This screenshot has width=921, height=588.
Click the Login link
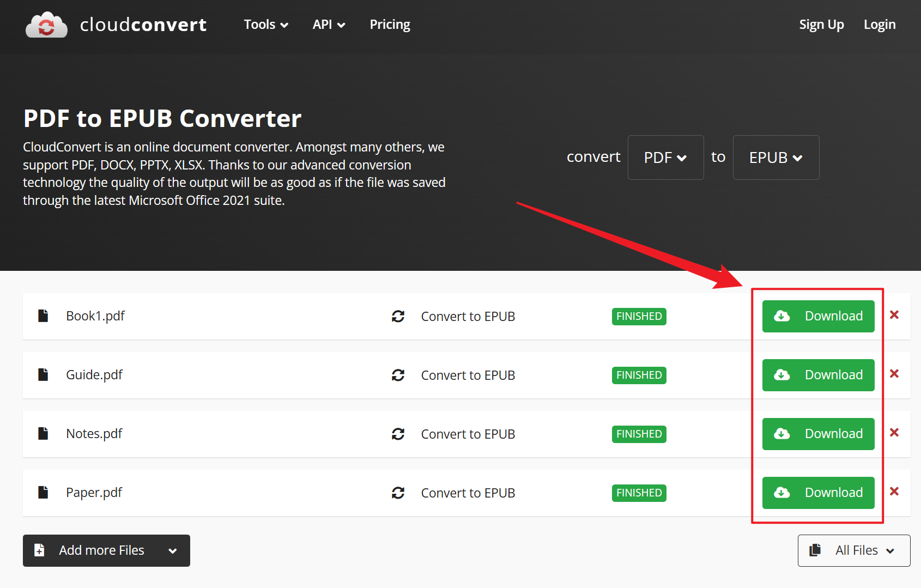click(x=880, y=25)
